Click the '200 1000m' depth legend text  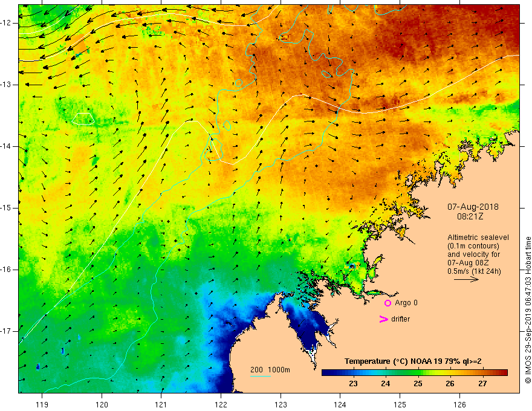(x=270, y=370)
